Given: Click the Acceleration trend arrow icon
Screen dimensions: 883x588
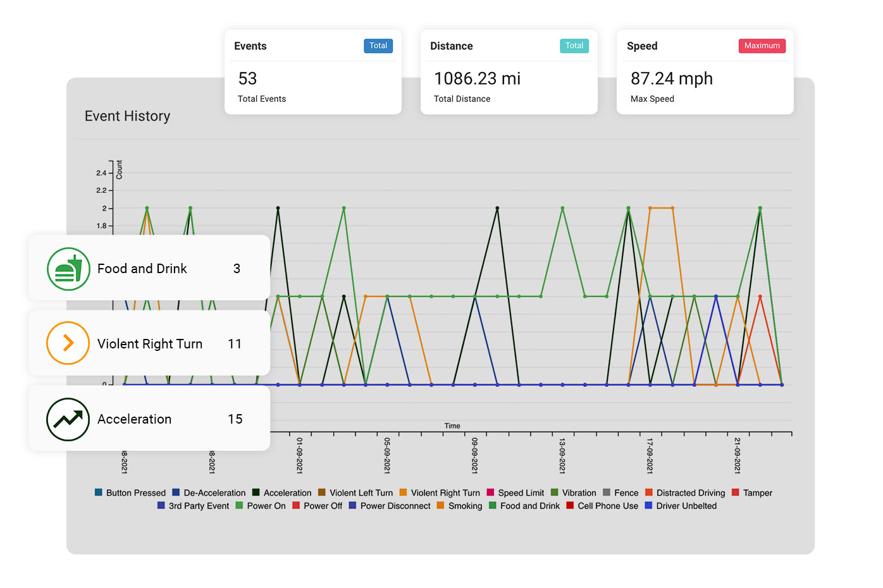Looking at the screenshot, I should [68, 419].
